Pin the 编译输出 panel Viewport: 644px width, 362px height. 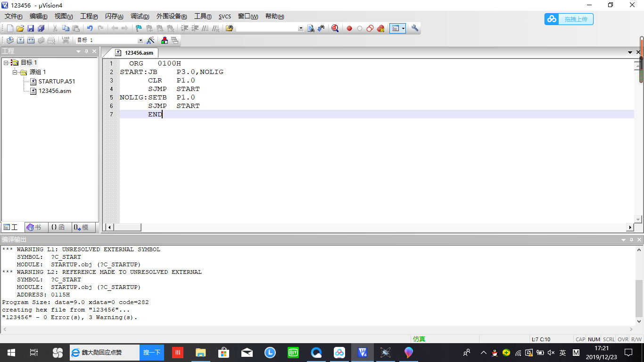631,240
